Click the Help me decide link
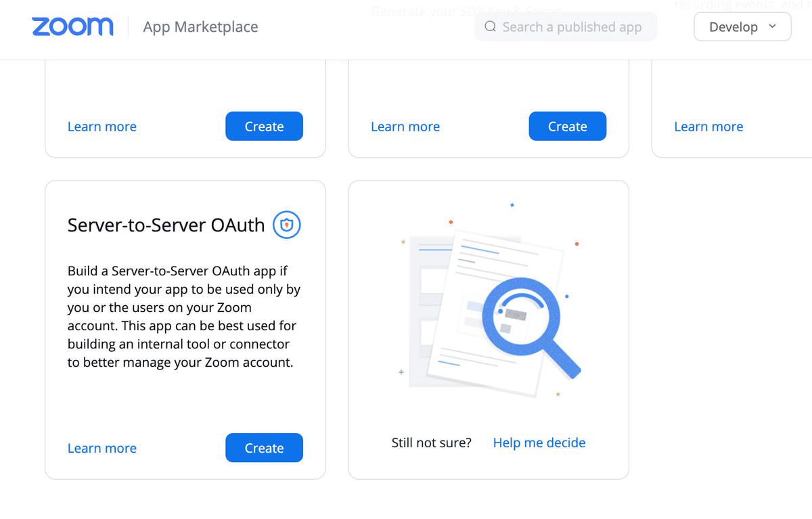 [x=539, y=443]
